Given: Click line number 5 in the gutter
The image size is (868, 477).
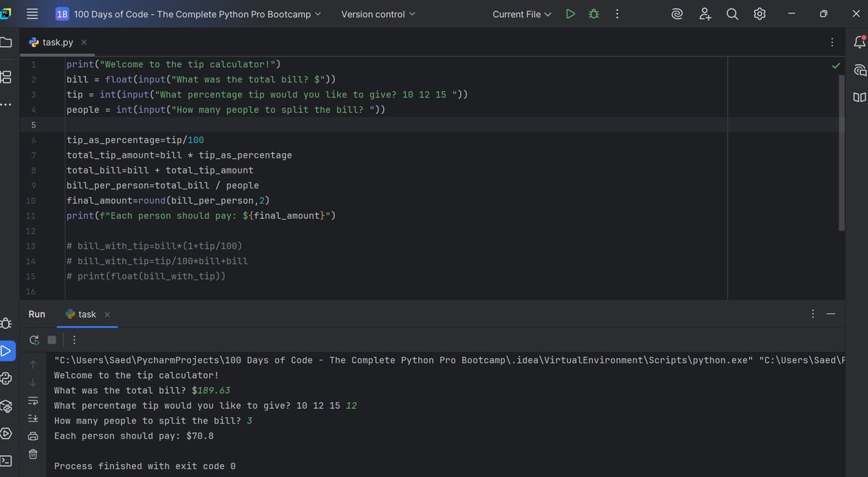Looking at the screenshot, I should tap(32, 125).
